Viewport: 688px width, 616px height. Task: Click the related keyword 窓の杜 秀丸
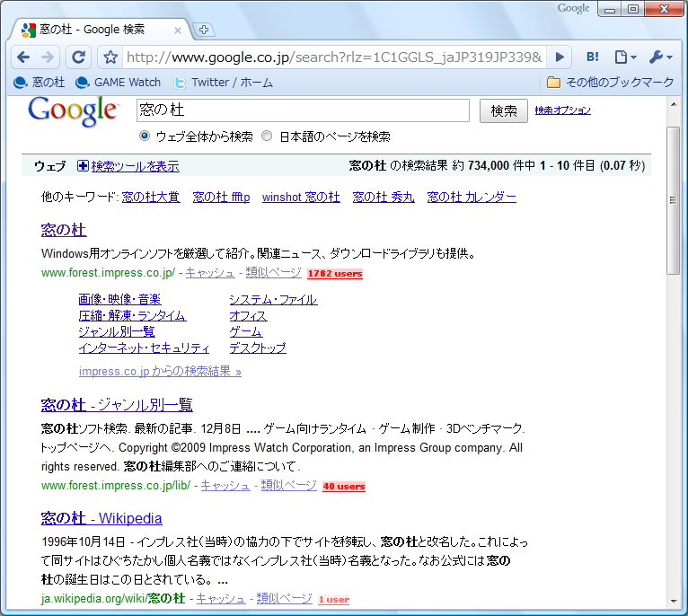pyautogui.click(x=384, y=197)
